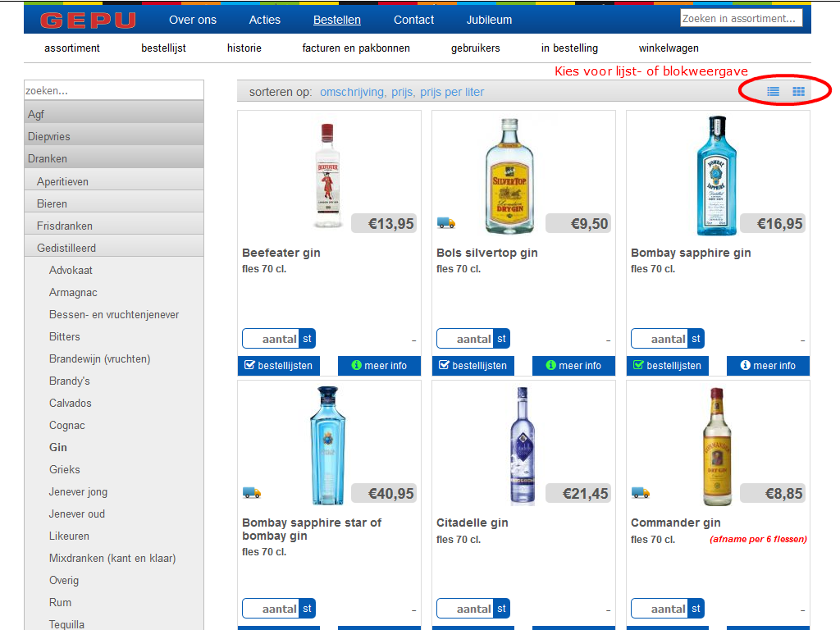
Task: Open the Over ons menu
Action: tap(193, 20)
